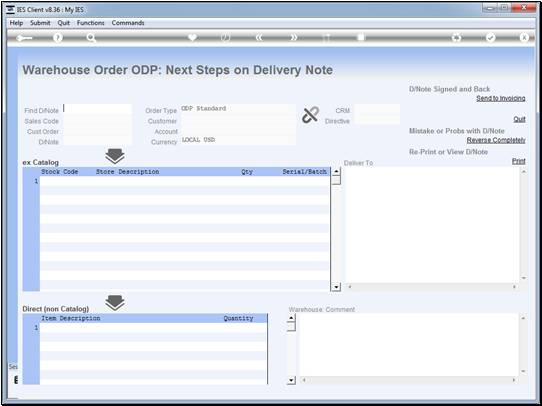Expand the ex Catalog double-chevron arrow

click(115, 156)
